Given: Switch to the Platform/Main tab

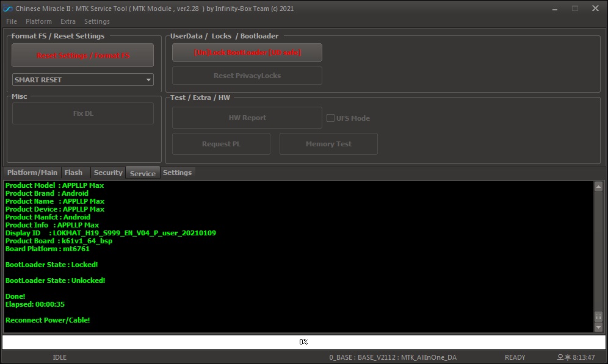Looking at the screenshot, I should pos(32,173).
